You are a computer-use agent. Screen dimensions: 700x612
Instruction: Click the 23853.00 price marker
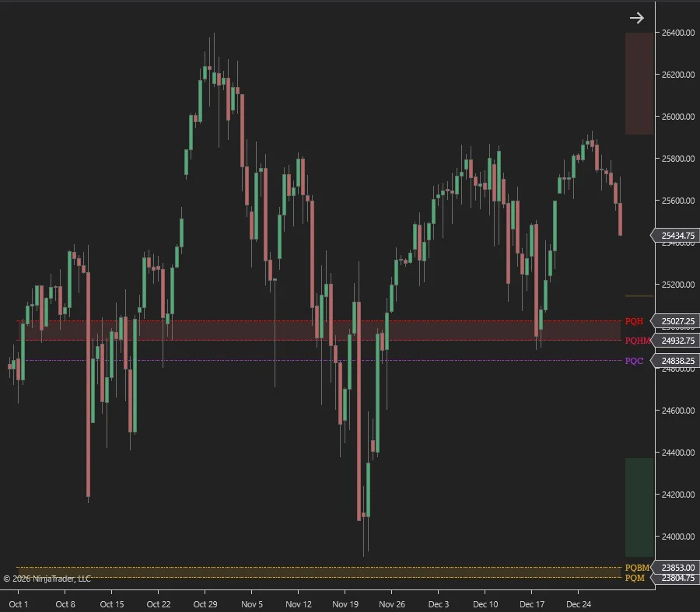point(676,568)
